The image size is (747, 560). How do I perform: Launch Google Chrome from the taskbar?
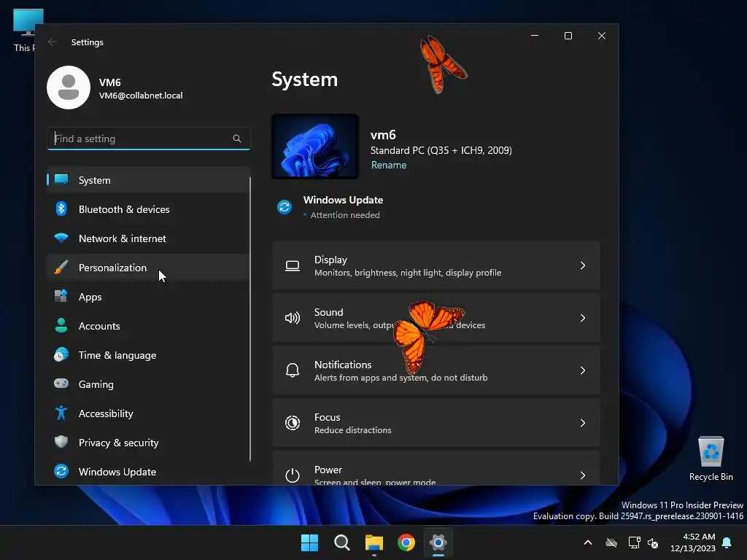click(x=406, y=542)
